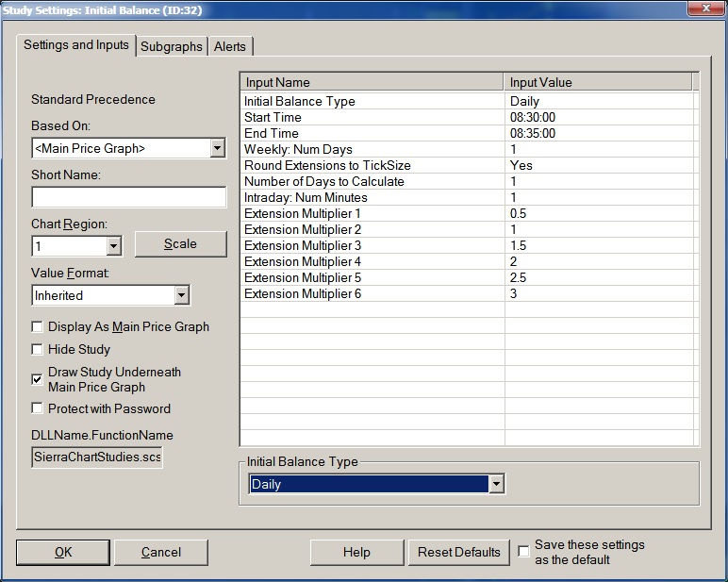This screenshot has width=728, height=582.
Task: Uncheck Draw Study Underneath Main Price Graph
Action: coord(37,379)
